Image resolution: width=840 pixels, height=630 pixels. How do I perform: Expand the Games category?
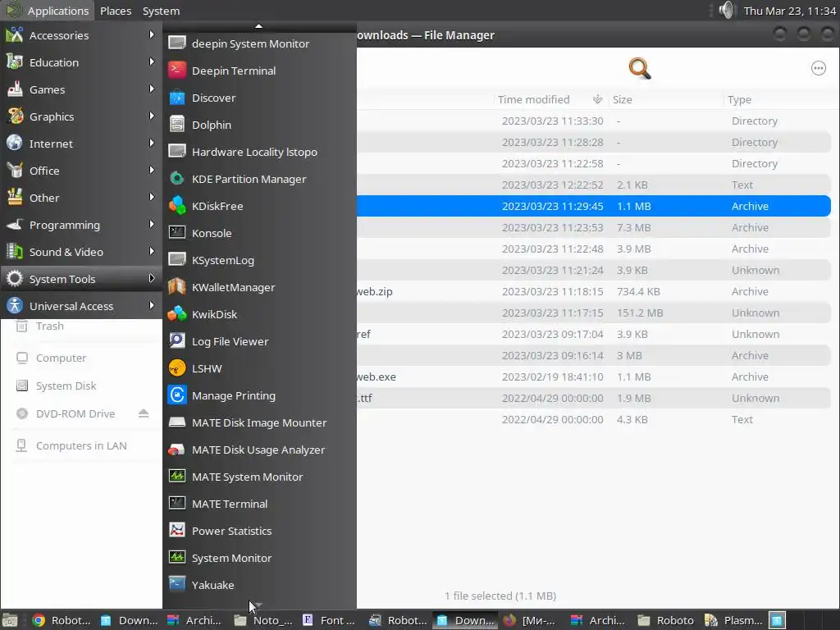81,89
